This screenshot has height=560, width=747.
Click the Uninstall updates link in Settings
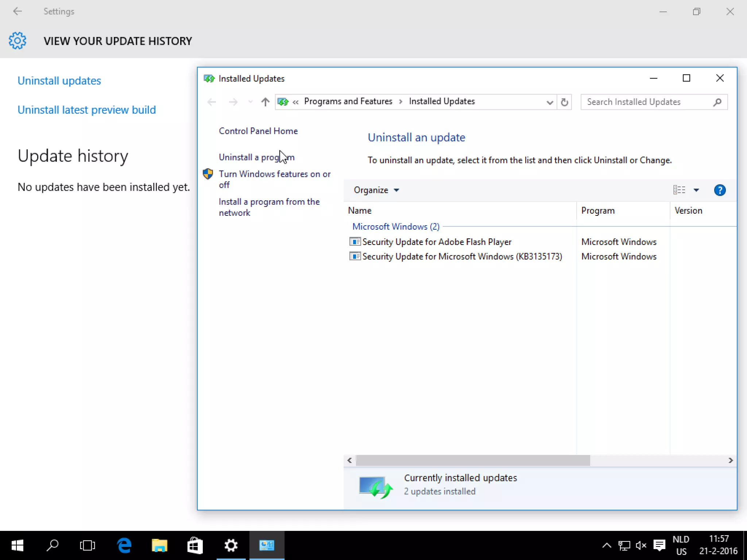click(59, 81)
